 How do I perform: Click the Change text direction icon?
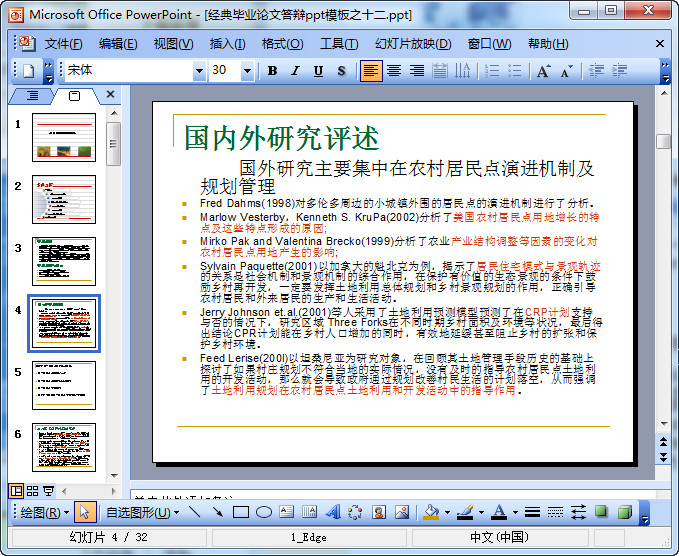tap(462, 71)
